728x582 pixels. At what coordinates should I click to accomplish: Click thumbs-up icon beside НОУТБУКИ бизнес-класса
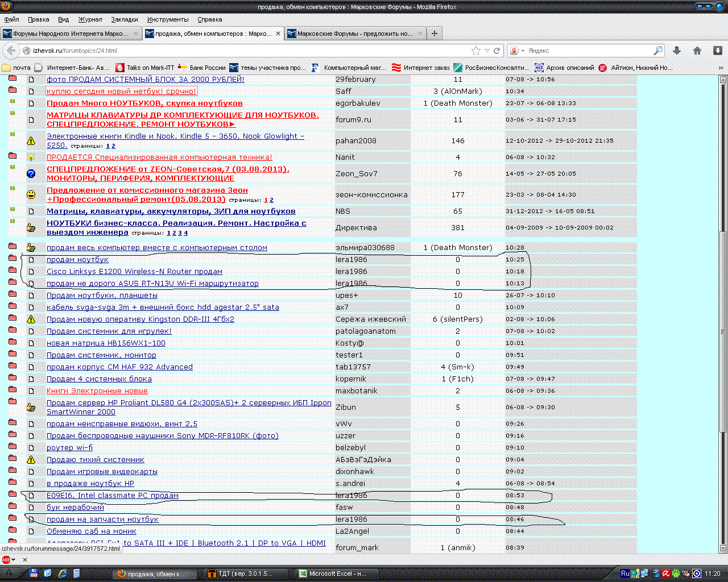coord(31,227)
